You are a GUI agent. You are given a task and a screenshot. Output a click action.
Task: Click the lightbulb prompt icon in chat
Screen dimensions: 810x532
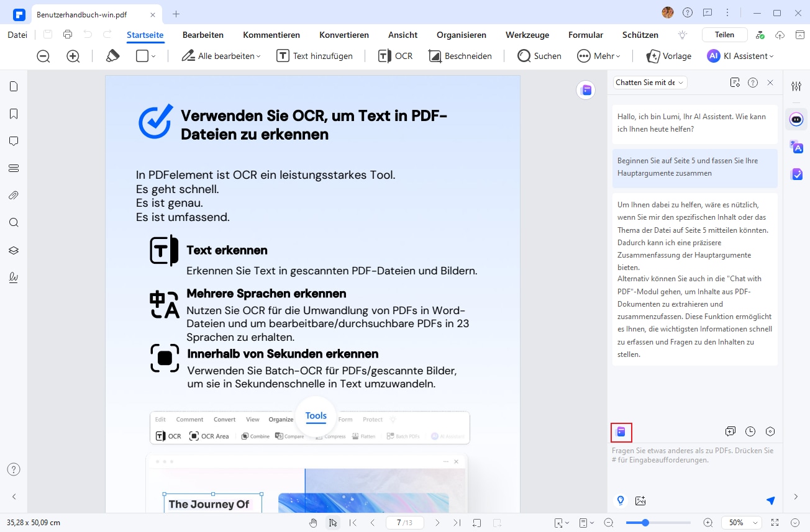620,500
